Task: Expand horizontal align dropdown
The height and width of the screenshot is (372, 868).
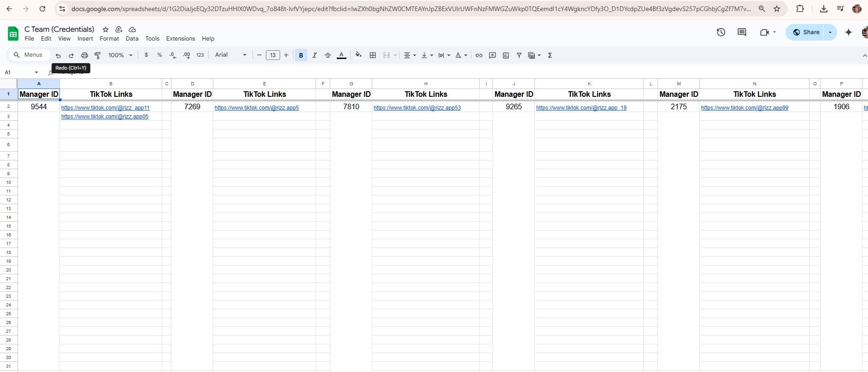Action: [x=410, y=55]
